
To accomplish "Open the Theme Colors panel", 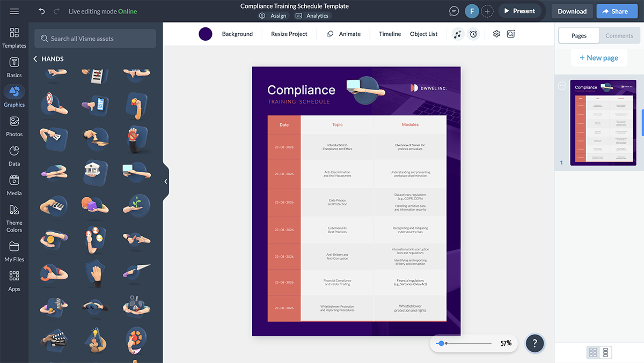I will [x=14, y=219].
